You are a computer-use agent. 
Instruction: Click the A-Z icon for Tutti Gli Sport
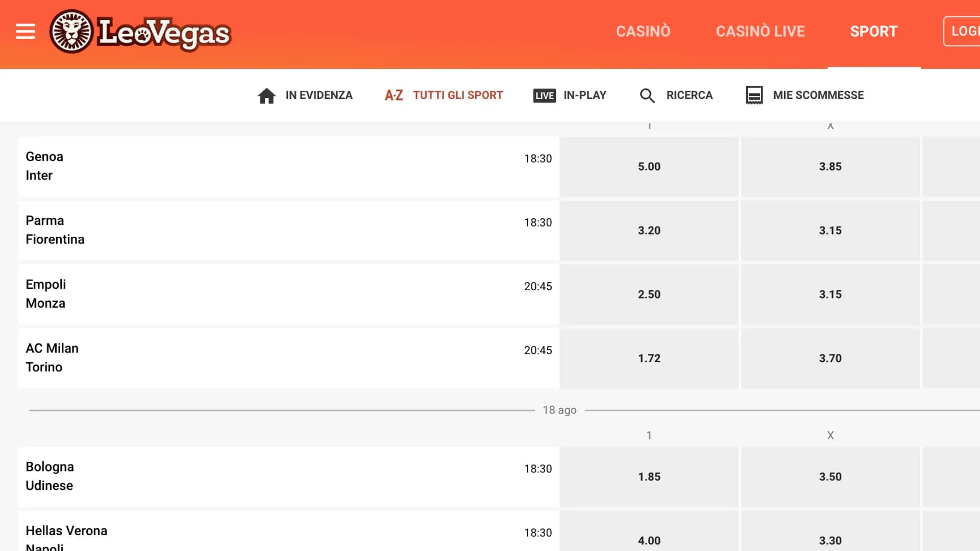pyautogui.click(x=394, y=95)
